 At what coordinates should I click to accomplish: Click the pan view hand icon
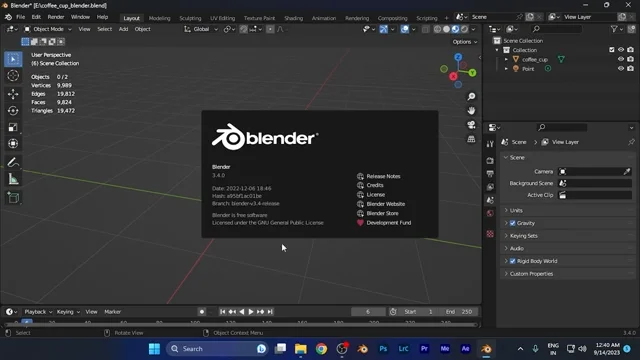[x=471, y=111]
